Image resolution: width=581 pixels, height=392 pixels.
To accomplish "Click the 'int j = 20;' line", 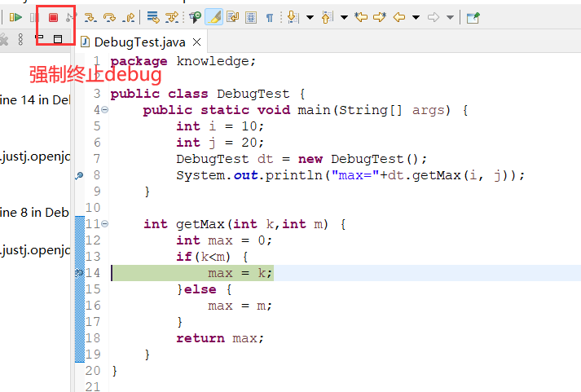I will click(220, 143).
